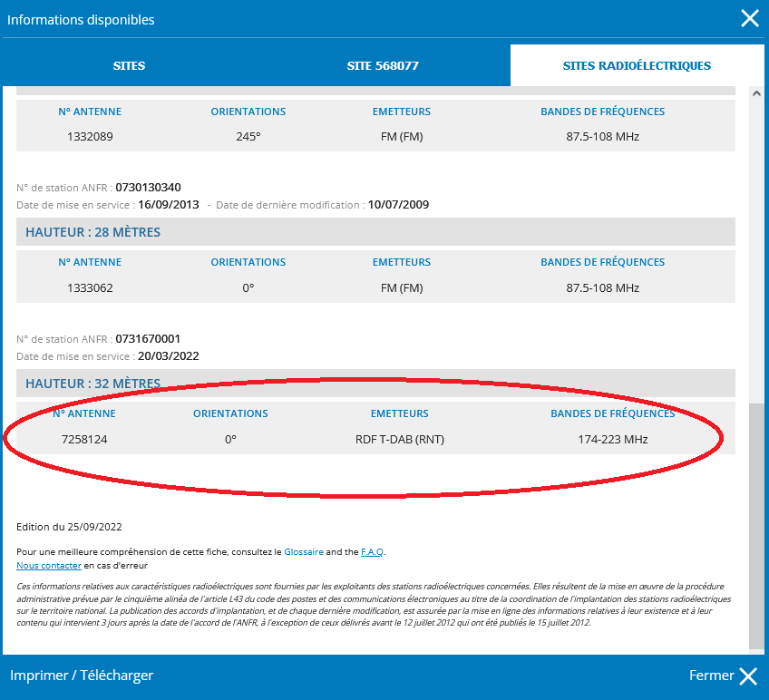Click antenna number 1333062
Viewport: 769px width, 700px height.
pyautogui.click(x=90, y=288)
